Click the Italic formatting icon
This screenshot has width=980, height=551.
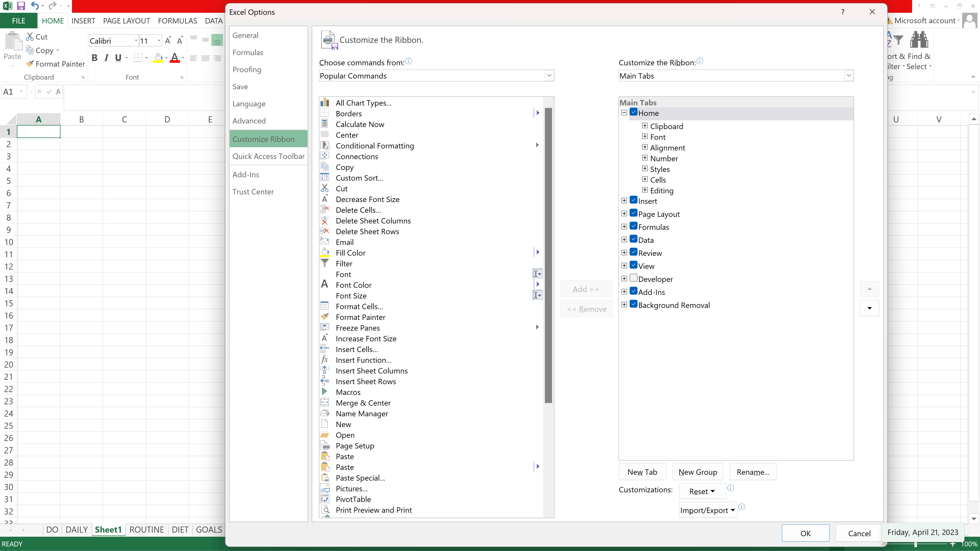click(106, 58)
